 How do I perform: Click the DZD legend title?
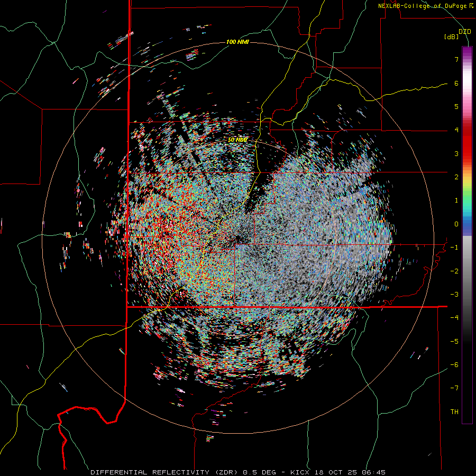pos(465,32)
